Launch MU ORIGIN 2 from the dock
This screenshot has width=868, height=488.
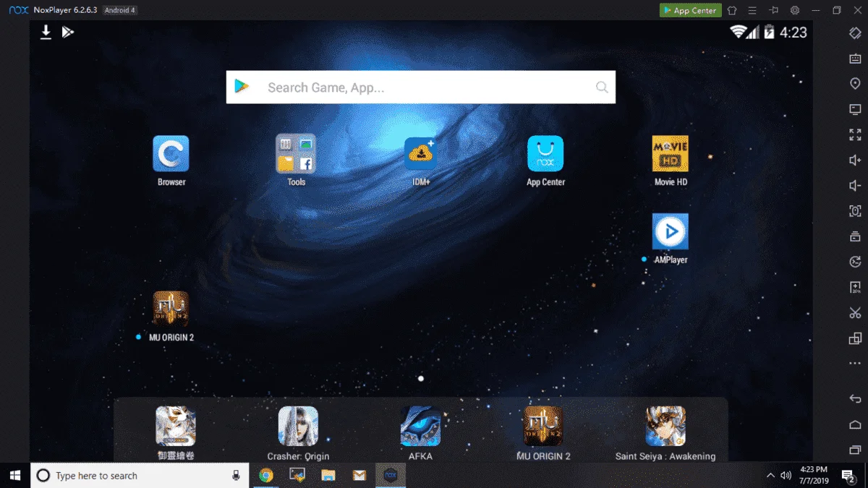click(543, 426)
